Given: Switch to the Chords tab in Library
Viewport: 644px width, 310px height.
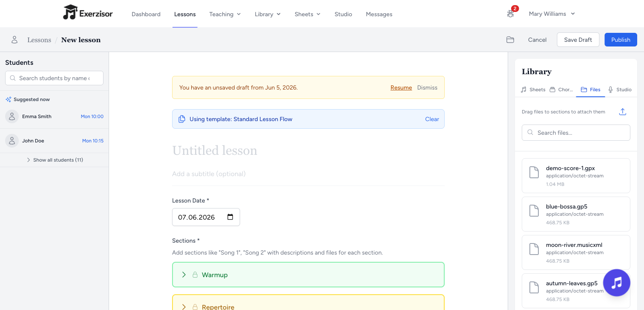Looking at the screenshot, I should coord(561,90).
